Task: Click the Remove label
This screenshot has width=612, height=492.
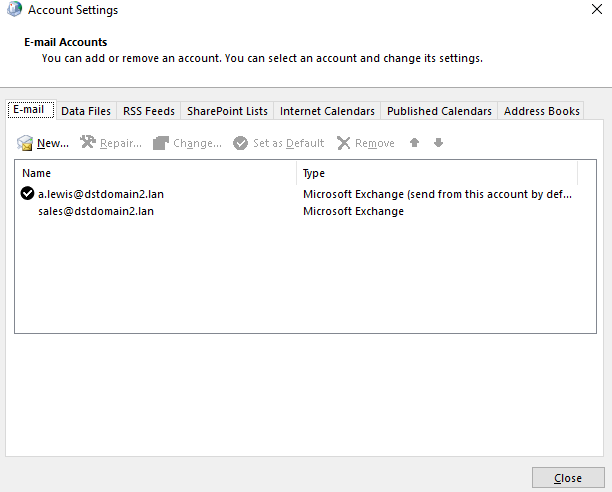Action: [375, 143]
